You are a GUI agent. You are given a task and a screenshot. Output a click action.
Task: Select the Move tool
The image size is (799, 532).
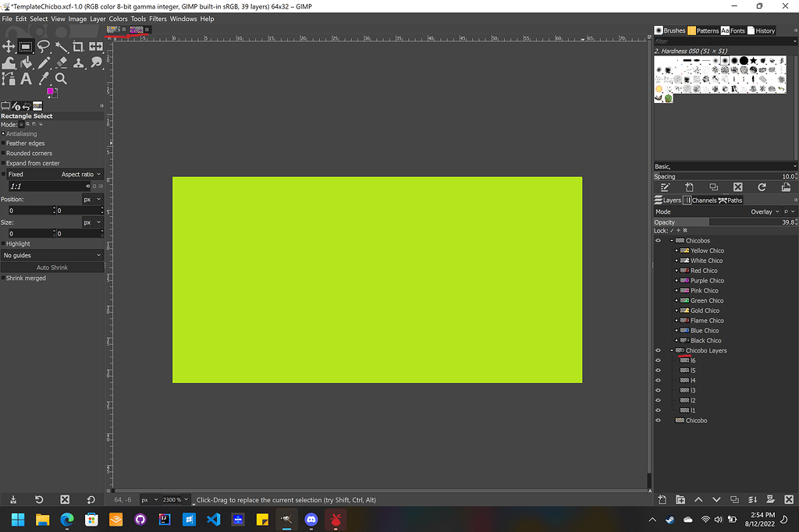point(8,47)
